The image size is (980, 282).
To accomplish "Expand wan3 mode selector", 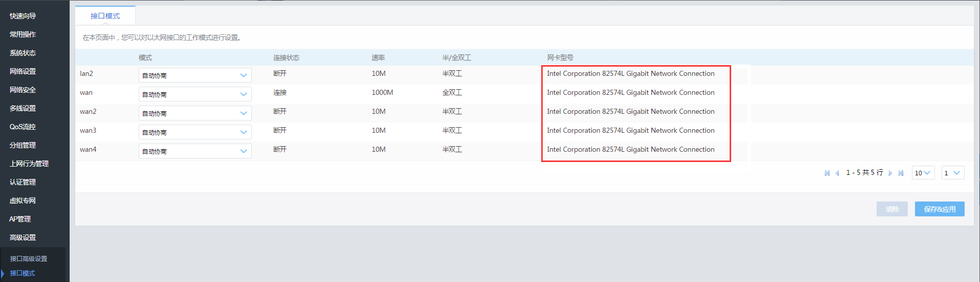I will click(x=195, y=132).
